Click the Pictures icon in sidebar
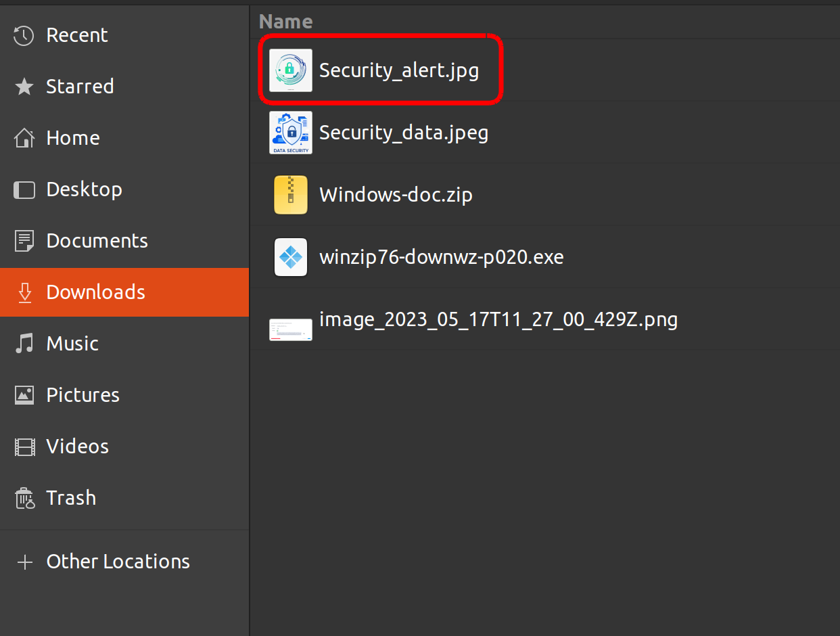Viewport: 840px width, 636px height. click(x=24, y=395)
